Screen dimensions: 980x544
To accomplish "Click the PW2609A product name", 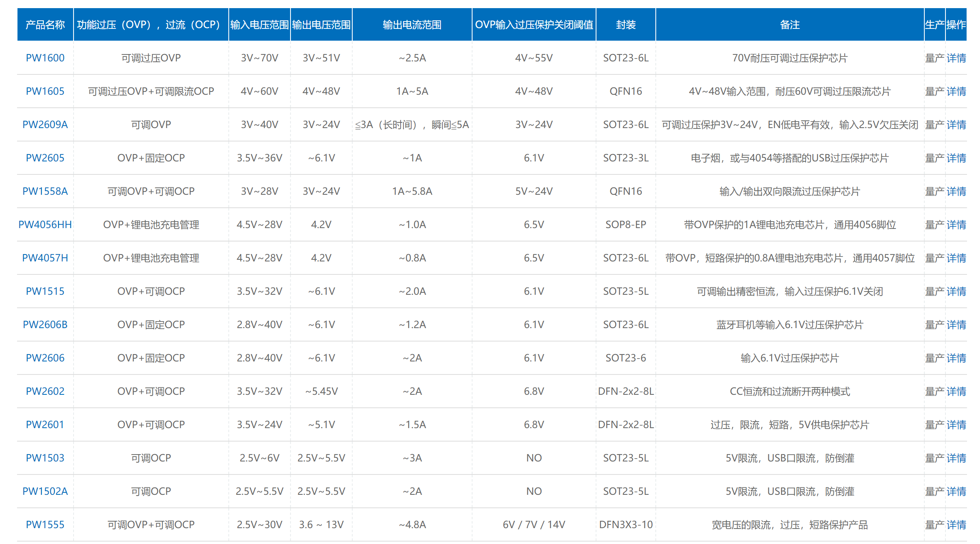I will [x=45, y=125].
